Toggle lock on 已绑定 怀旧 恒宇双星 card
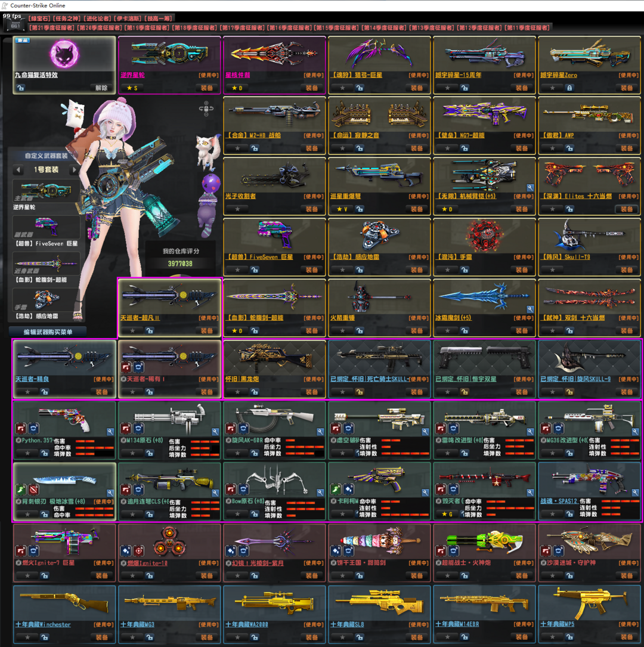Image resolution: width=644 pixels, height=647 pixels. point(465,392)
